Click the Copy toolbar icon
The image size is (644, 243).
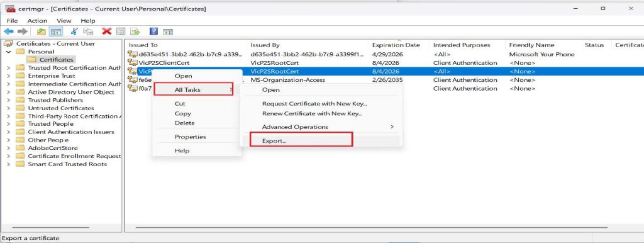[88, 31]
